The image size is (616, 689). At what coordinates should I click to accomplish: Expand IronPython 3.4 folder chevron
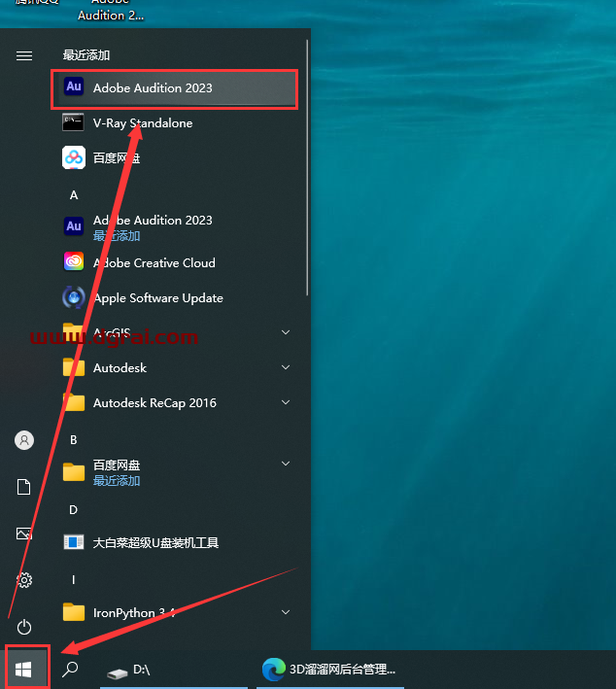coord(286,612)
